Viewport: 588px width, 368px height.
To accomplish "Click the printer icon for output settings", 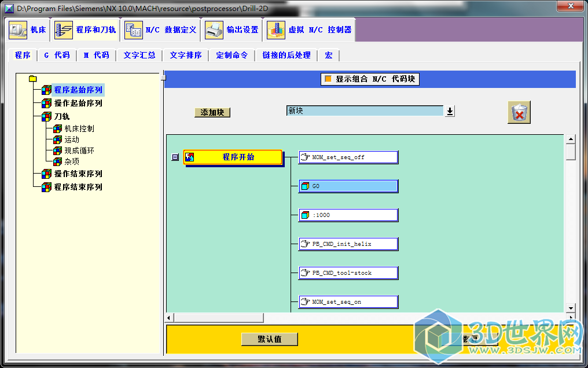I will point(214,30).
